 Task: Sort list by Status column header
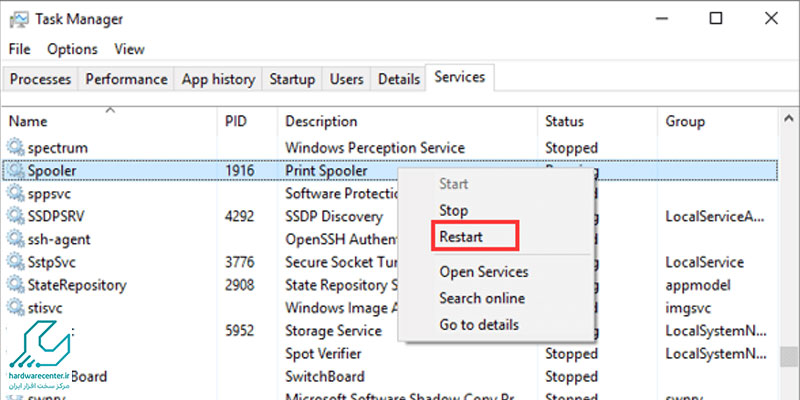(x=564, y=121)
